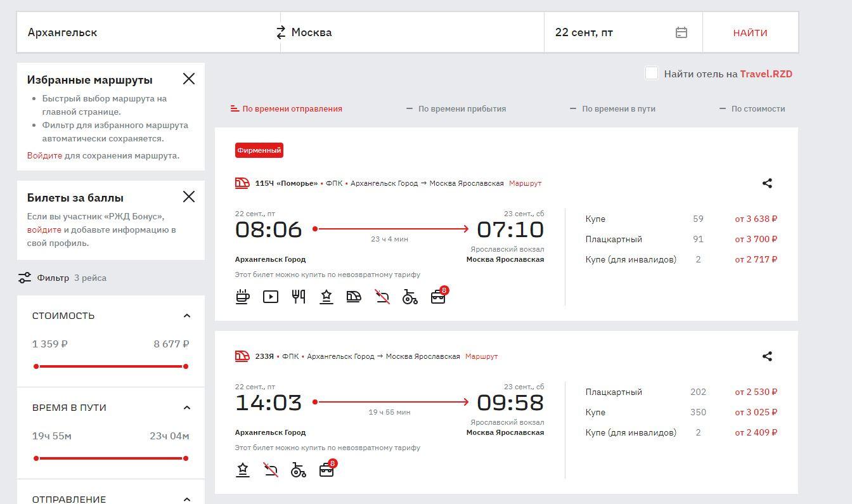This screenshot has height=504, width=852.
Task: Check the Travel.RZD hotel search checkbox
Action: click(651, 74)
